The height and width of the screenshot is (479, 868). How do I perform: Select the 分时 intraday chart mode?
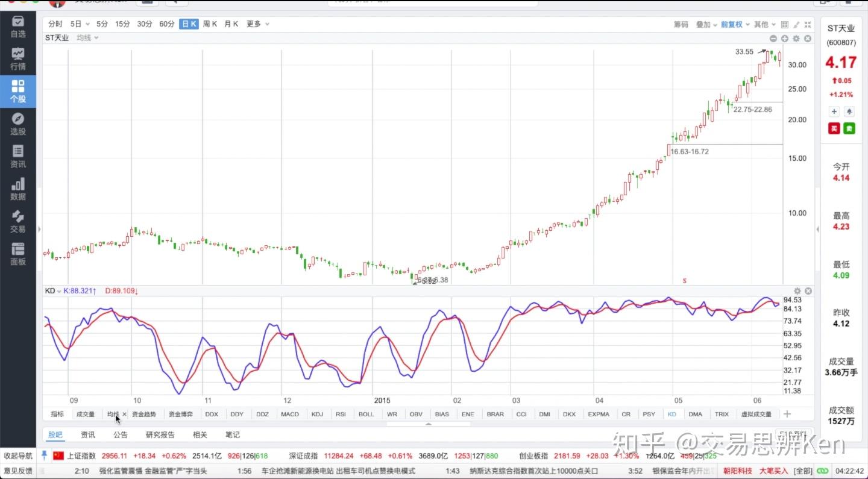(55, 24)
